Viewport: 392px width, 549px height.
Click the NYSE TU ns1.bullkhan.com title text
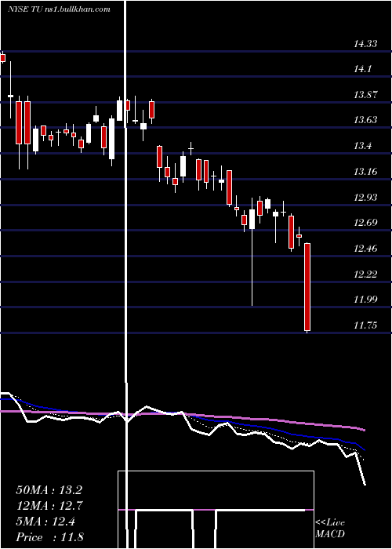tap(59, 9)
